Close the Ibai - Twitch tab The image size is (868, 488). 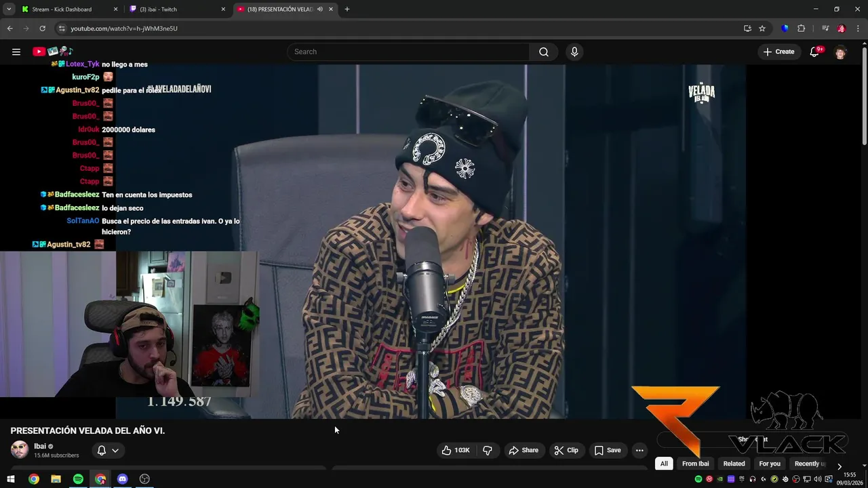pyautogui.click(x=223, y=9)
